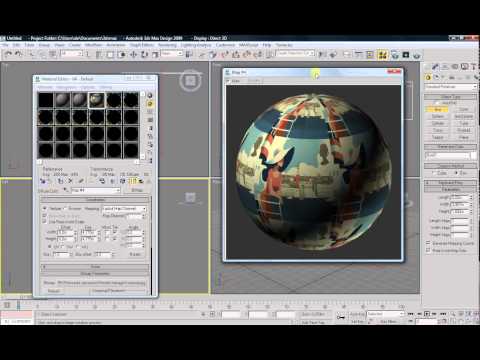Image resolution: width=480 pixels, height=360 pixels.
Task: Select the Texture radio button
Action: 45,208
